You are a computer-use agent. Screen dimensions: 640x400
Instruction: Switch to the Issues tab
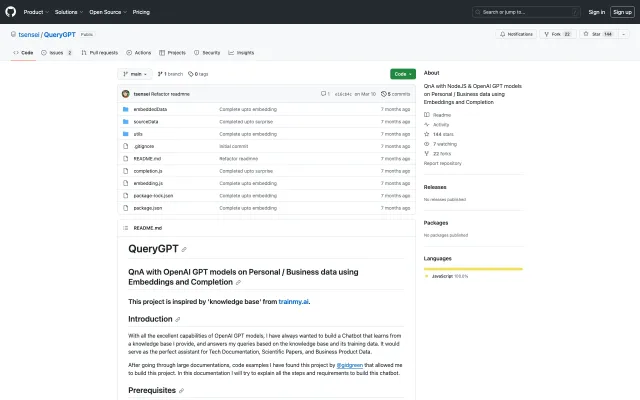(x=59, y=52)
